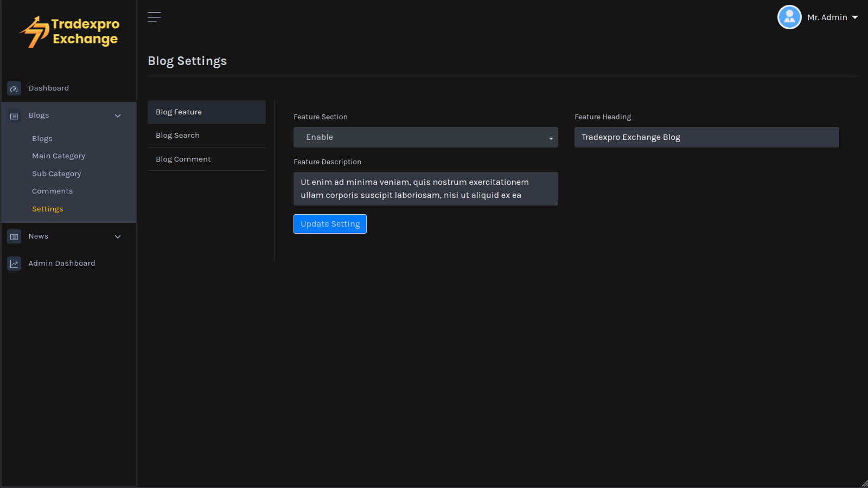This screenshot has width=868, height=488.
Task: Select the Blog Feature tab
Action: pos(179,112)
